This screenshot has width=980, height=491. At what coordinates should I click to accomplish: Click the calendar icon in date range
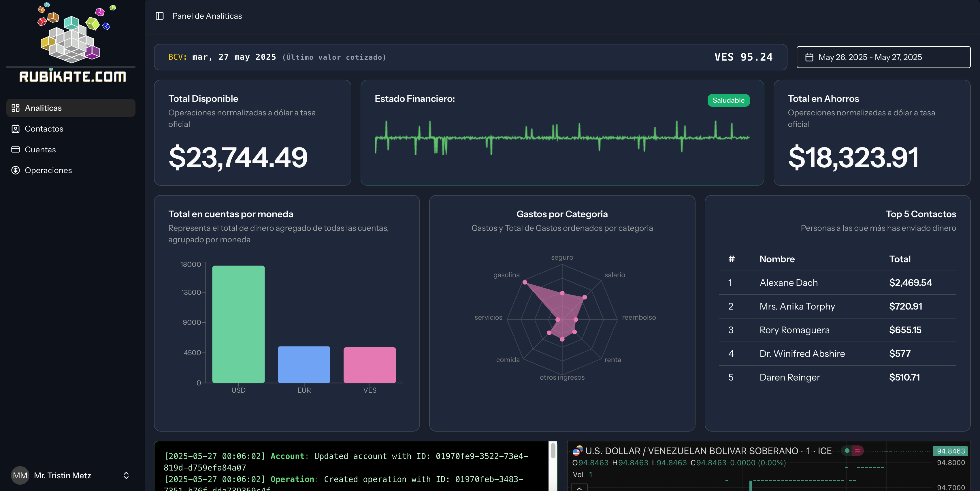click(x=809, y=57)
